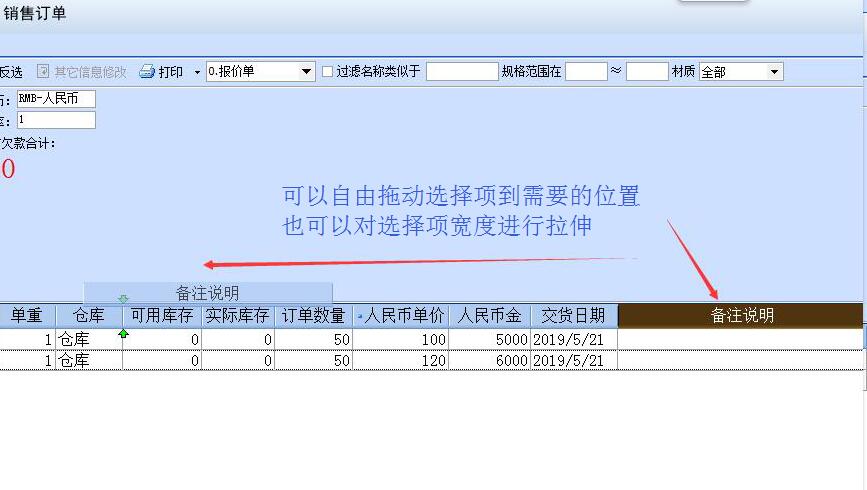Click the amount cell 6000
The image size is (867, 490).
[489, 361]
